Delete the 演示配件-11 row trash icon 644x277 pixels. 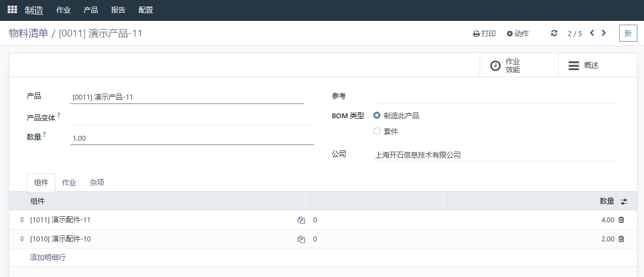click(x=622, y=220)
